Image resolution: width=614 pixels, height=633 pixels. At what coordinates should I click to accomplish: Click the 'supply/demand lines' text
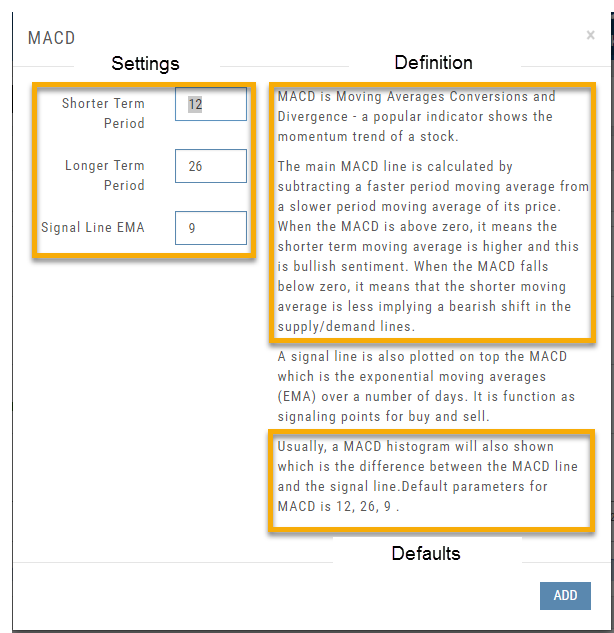339,327
